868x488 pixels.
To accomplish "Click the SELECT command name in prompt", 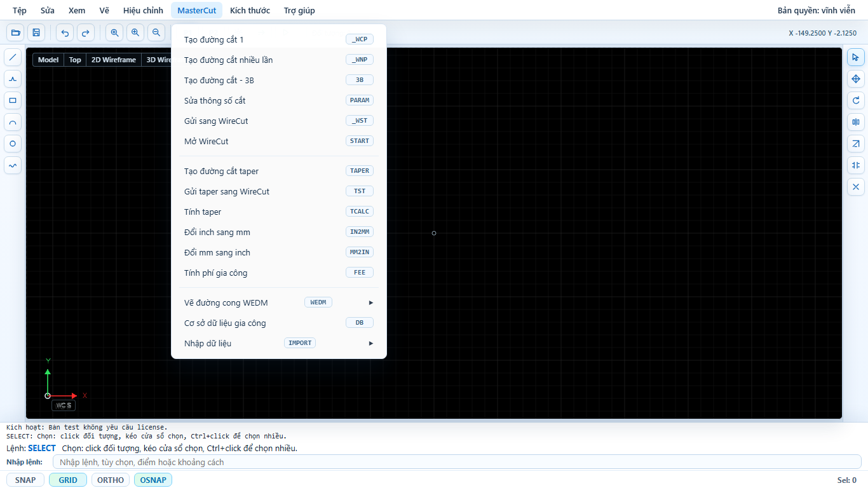I will (x=42, y=448).
